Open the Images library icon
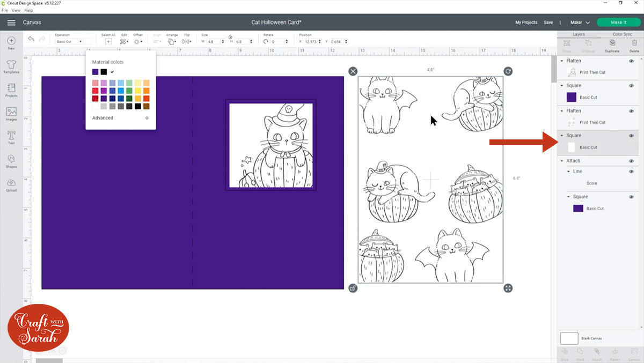This screenshot has width=644, height=363. coord(11,114)
